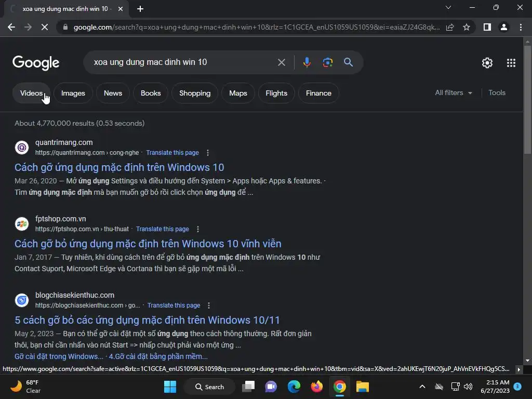Click the blogchiasekienthuc.com site favicon
This screenshot has height=399, width=532.
tap(22, 300)
